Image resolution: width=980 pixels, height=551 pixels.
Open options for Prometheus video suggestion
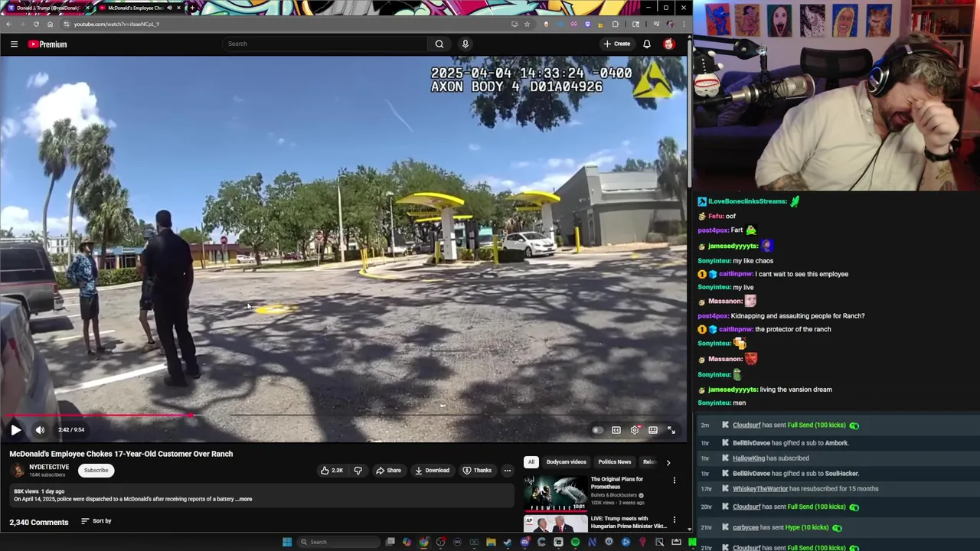tap(675, 481)
